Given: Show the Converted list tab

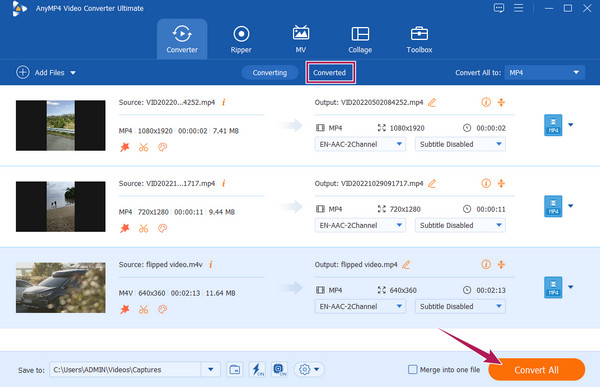Looking at the screenshot, I should click(x=329, y=73).
